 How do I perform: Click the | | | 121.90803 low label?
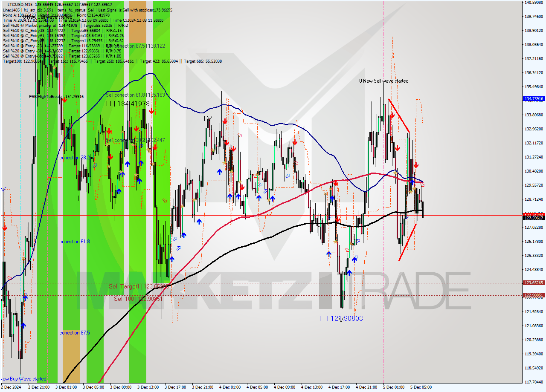pyautogui.click(x=341, y=318)
